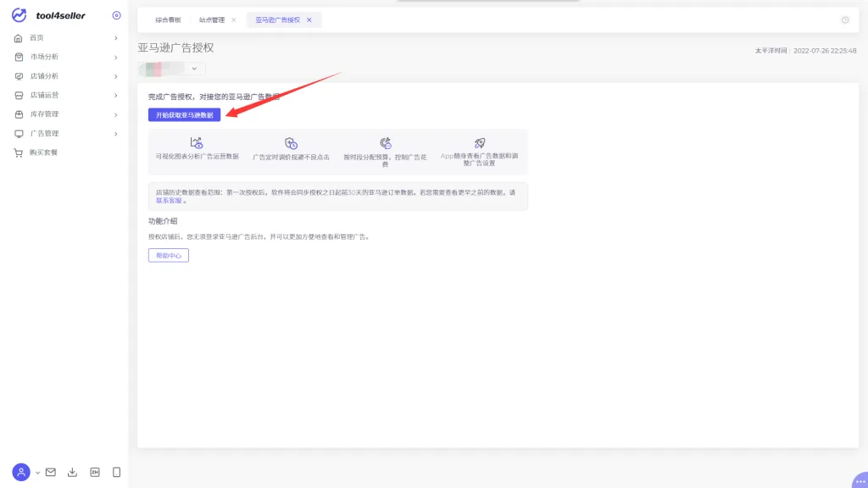
Task: Click the clock icon at top right
Action: (845, 20)
